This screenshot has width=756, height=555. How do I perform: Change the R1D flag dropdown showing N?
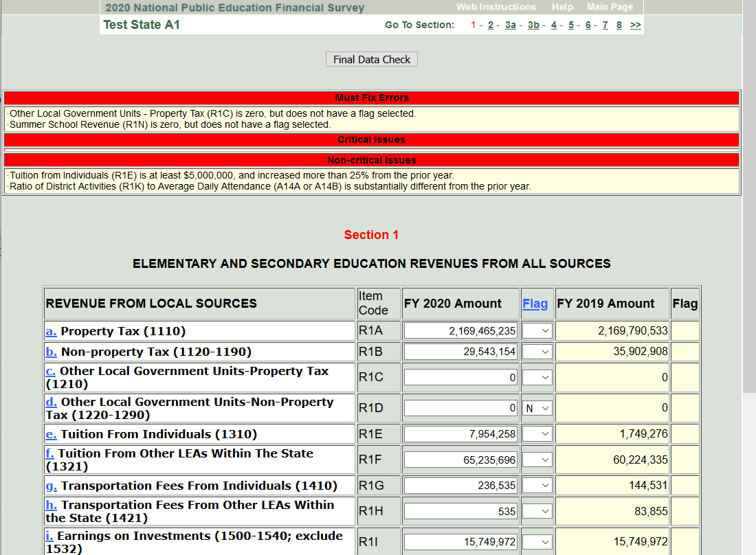pos(537,408)
